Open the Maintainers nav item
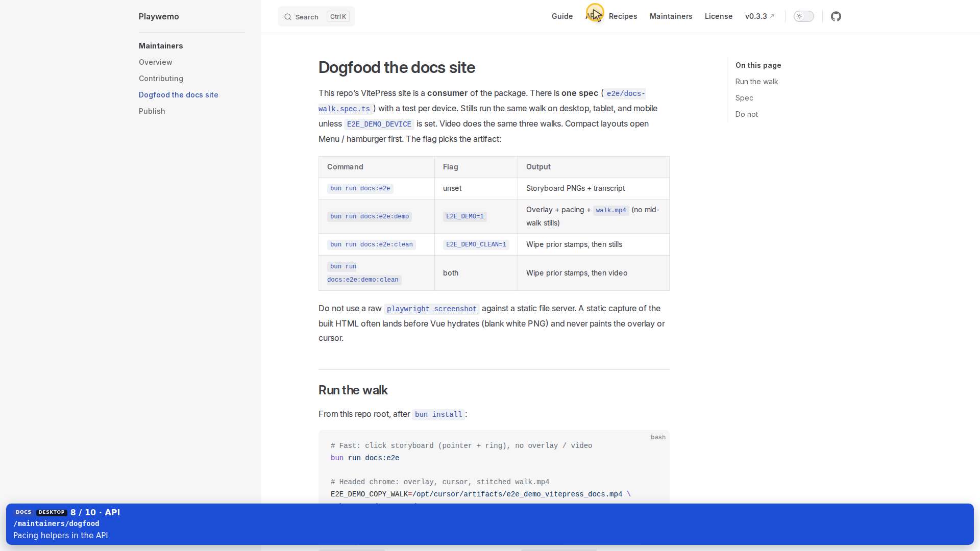980x551 pixels. [x=671, y=16]
